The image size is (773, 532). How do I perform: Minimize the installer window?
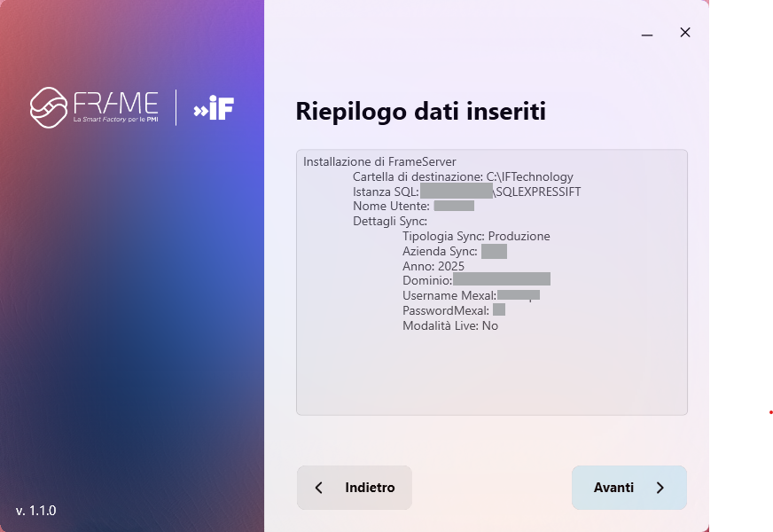click(647, 33)
